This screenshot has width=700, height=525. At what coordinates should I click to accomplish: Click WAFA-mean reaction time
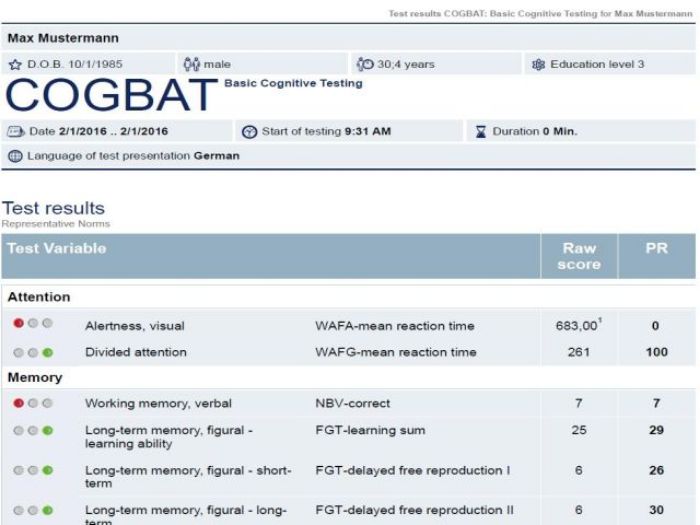pos(395,326)
